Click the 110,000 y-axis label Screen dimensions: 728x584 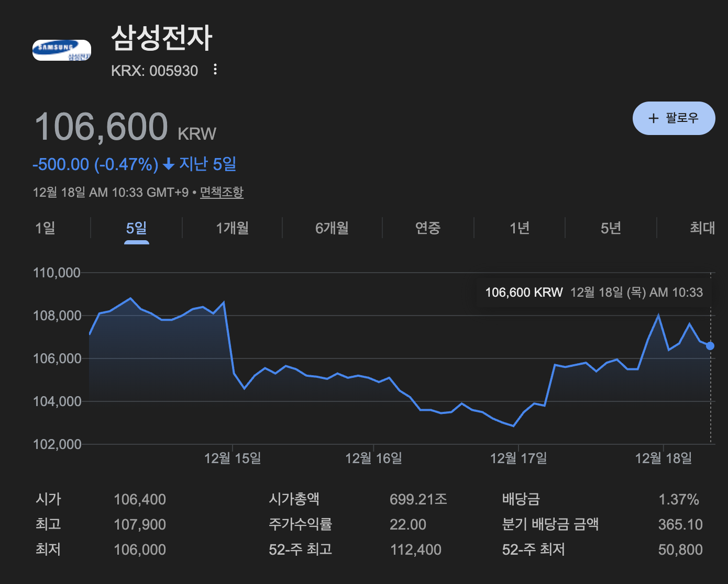coord(57,273)
